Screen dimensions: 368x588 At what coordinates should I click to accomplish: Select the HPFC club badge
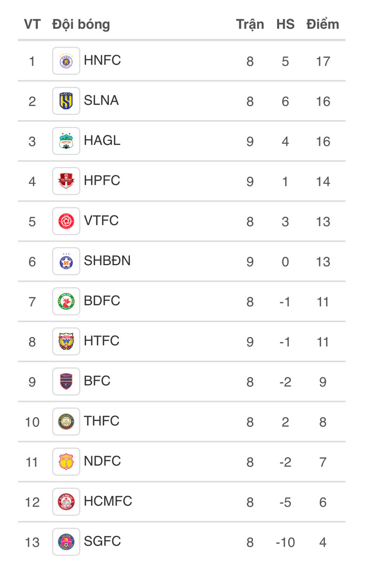pos(66,181)
